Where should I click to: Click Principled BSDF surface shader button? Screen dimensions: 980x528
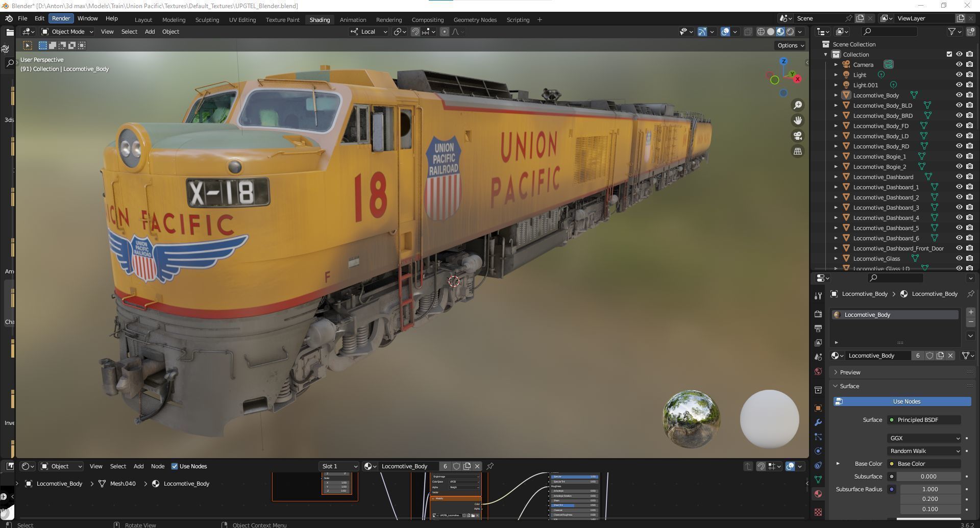[924, 420]
